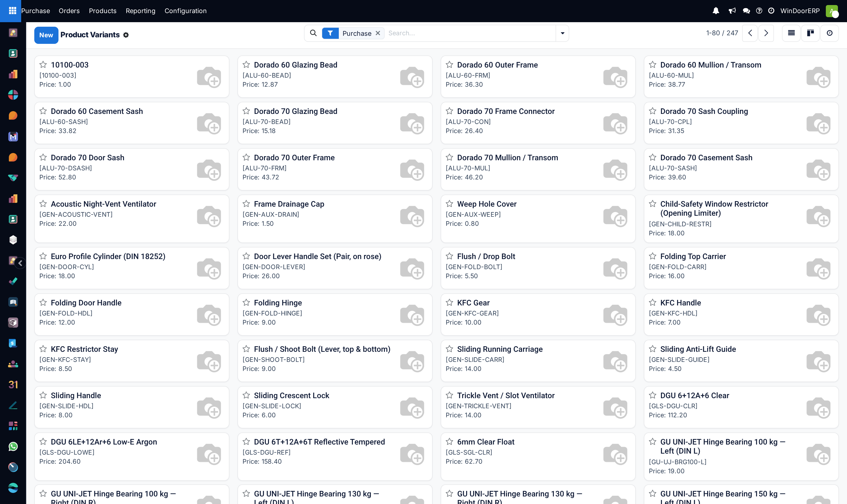Screen dimensions: 847x504
Task: Open the purple M app in sidebar
Action: click(x=13, y=137)
